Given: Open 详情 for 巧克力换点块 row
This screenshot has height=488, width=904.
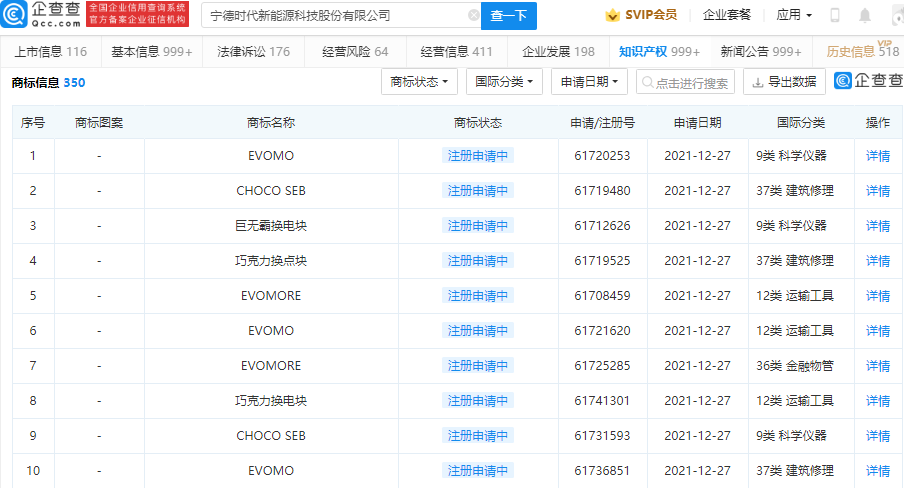Looking at the screenshot, I should (x=877, y=261).
